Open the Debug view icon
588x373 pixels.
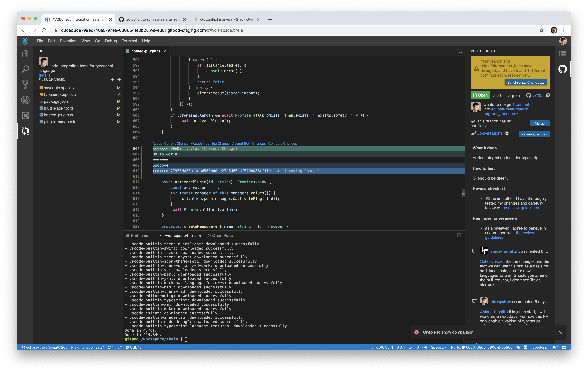coord(25,100)
